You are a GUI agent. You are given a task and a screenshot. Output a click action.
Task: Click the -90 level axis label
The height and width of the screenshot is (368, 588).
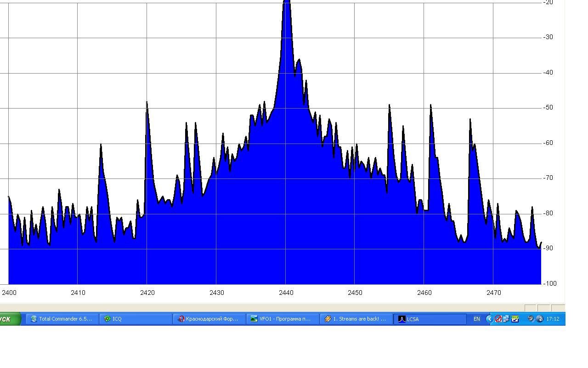coord(548,248)
